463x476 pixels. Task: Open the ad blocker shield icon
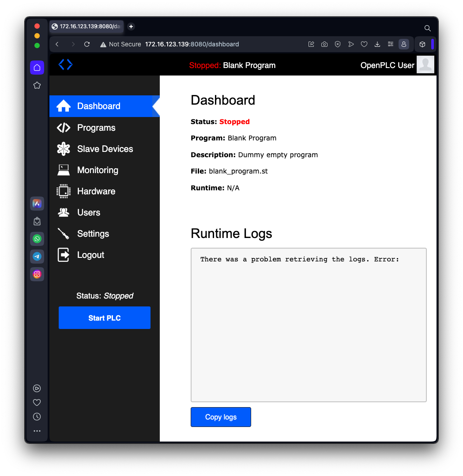(x=337, y=44)
